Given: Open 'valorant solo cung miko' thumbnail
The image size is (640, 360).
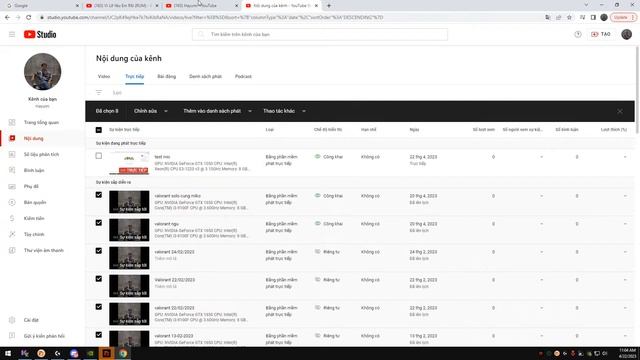Looking at the screenshot, I should point(129,202).
